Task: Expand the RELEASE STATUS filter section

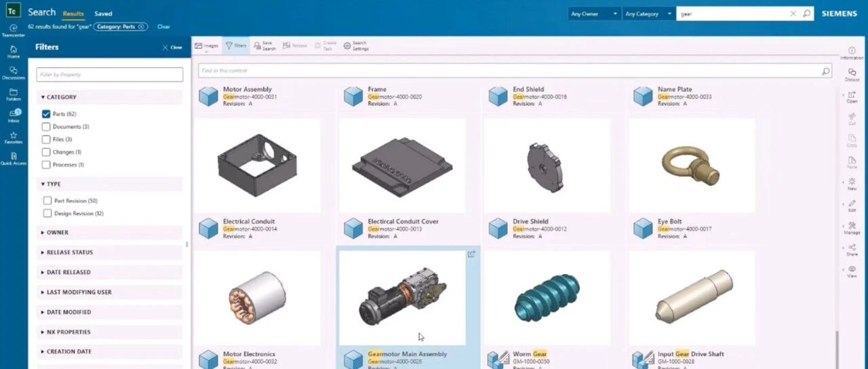Action: (69, 252)
